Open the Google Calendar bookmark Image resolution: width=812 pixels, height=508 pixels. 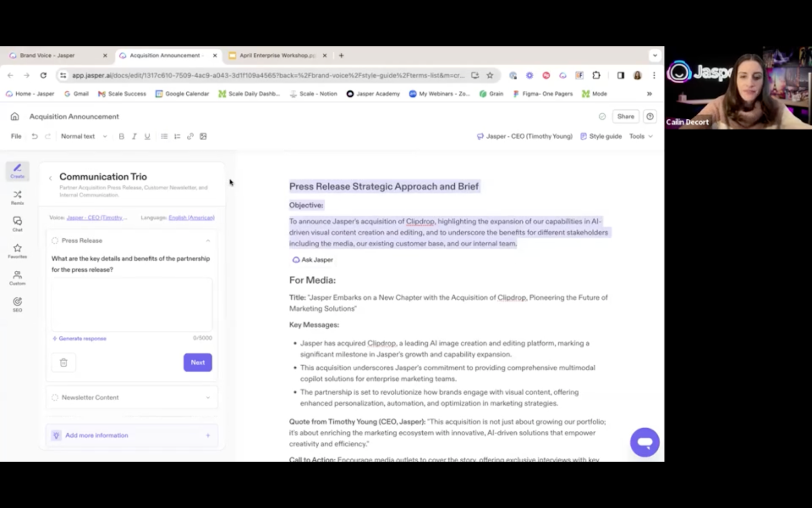pos(182,93)
